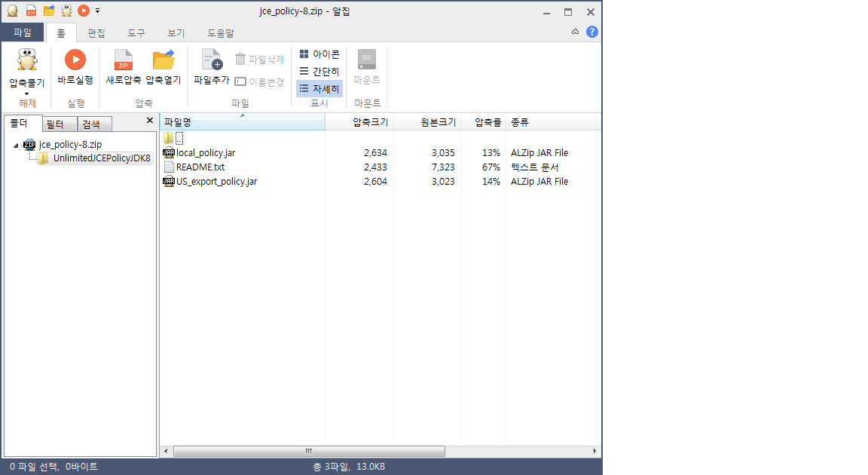Select US_export_policy.jar file row
This screenshot has width=868, height=475.
(380, 182)
